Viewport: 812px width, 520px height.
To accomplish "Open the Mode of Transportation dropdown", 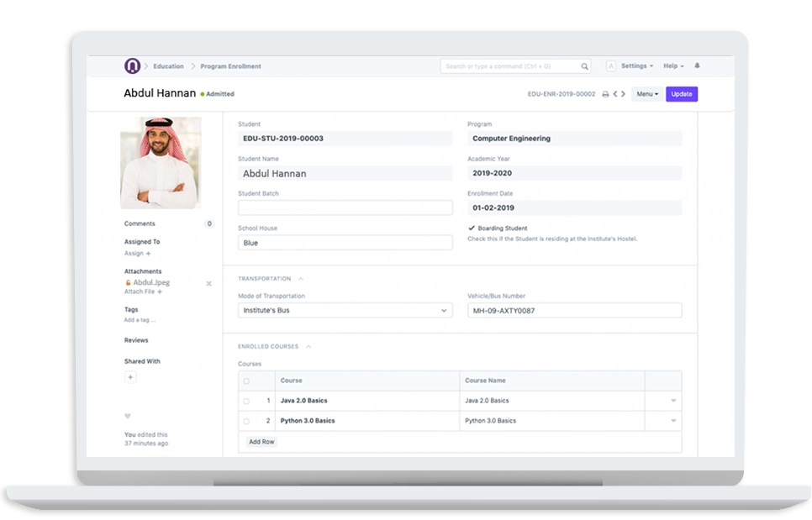I will click(x=446, y=310).
